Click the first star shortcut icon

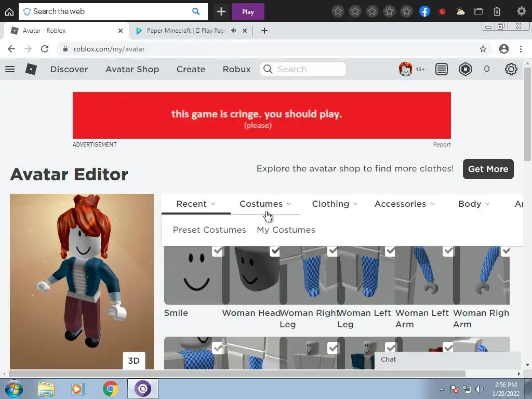coord(338,11)
